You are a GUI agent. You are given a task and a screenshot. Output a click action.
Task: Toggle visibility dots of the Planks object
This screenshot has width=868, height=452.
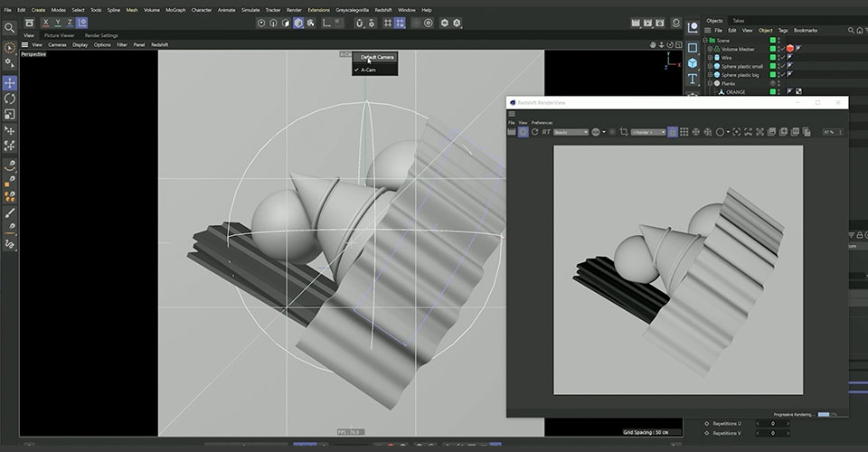coord(778,83)
